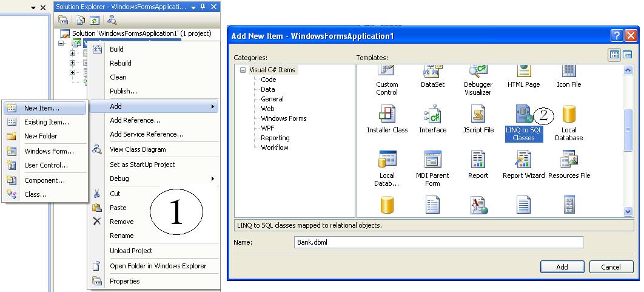644x292 pixels.
Task: Switch templates to small icons view
Action: pyautogui.click(x=627, y=55)
